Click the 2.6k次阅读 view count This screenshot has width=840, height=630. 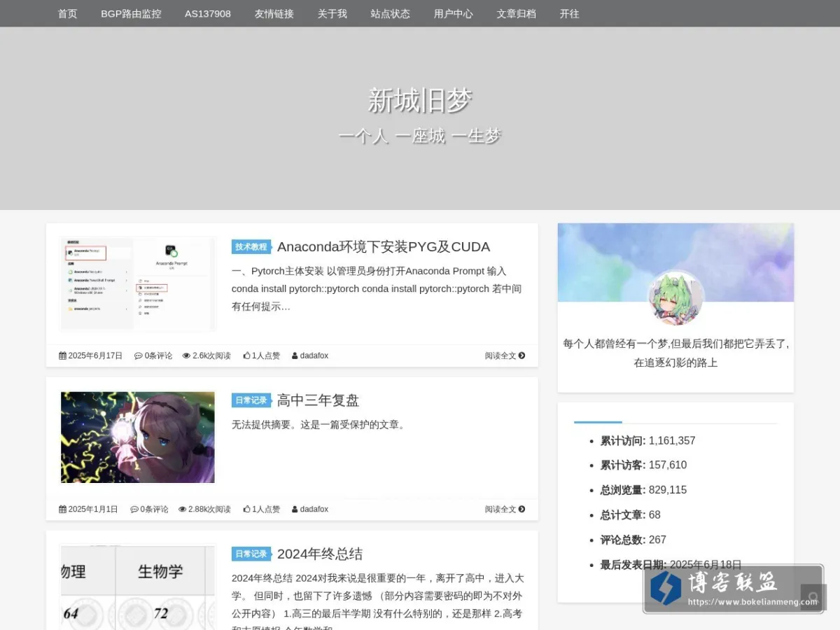(211, 356)
